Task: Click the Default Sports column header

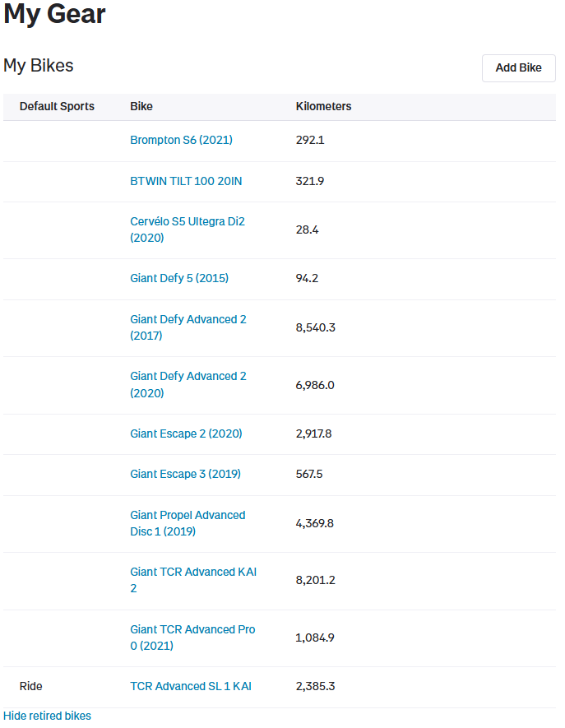Action: [x=57, y=106]
